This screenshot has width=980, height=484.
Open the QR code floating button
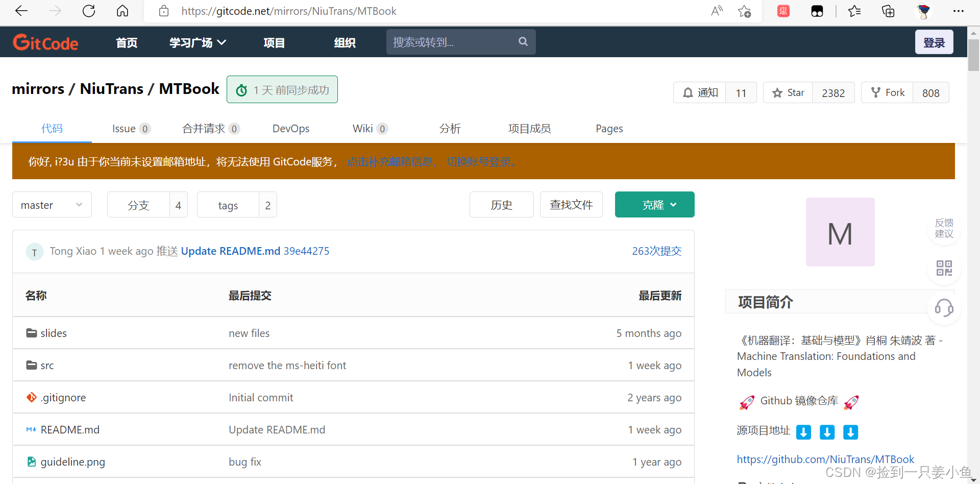pyautogui.click(x=944, y=268)
